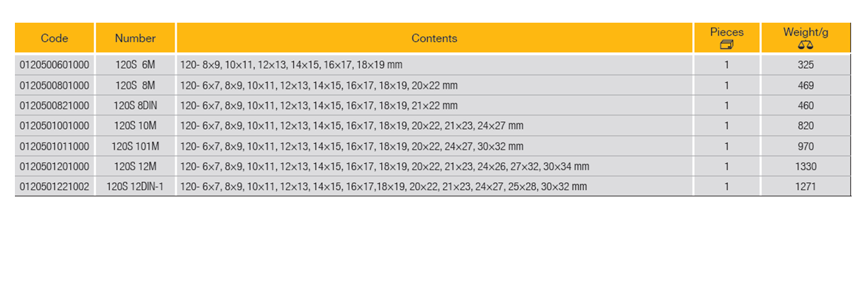Click the Contents column header

(434, 38)
